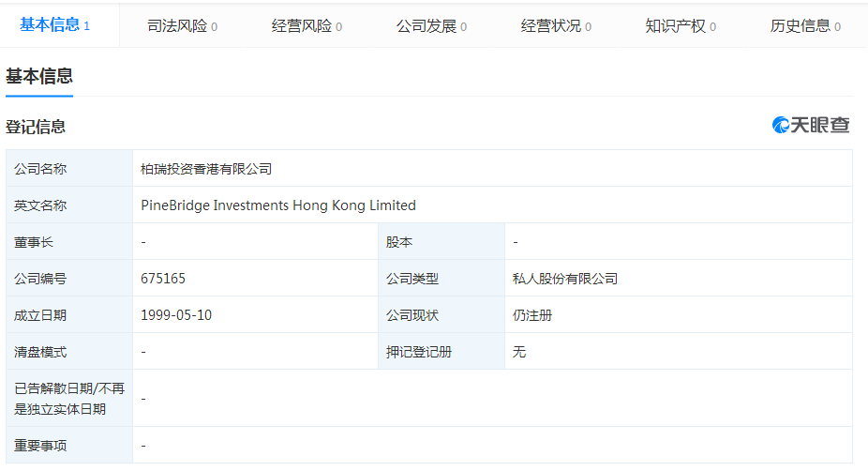Click English name PineBridge Investments Hong Kong Limited
Screen dimensions: 868x471
278,205
